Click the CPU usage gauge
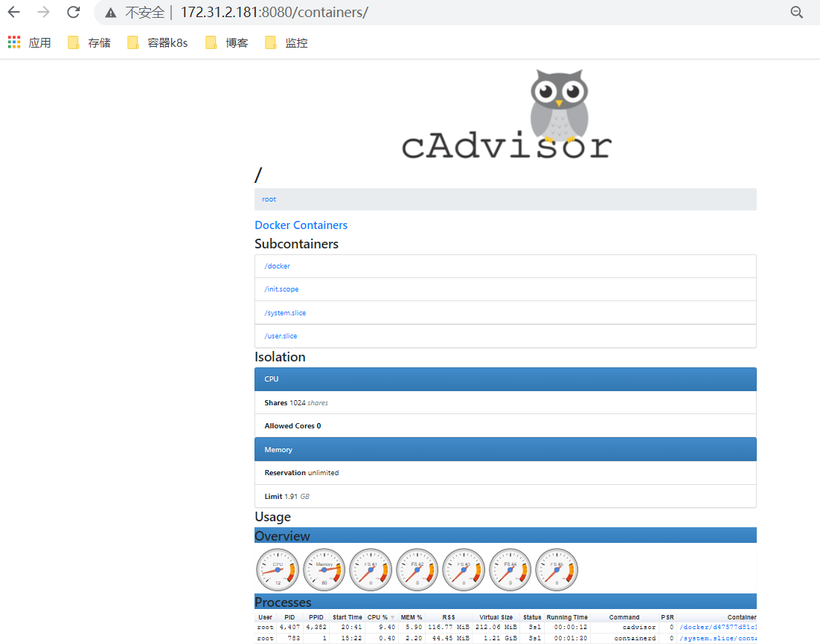 [x=278, y=570]
